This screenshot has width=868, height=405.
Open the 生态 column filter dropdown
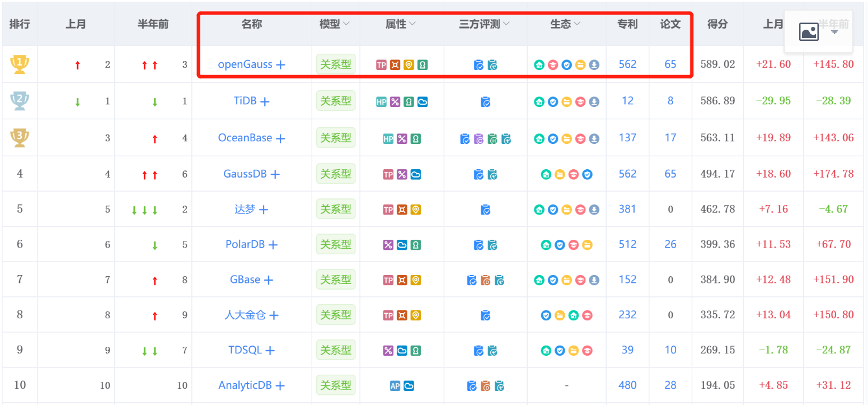coord(577,24)
